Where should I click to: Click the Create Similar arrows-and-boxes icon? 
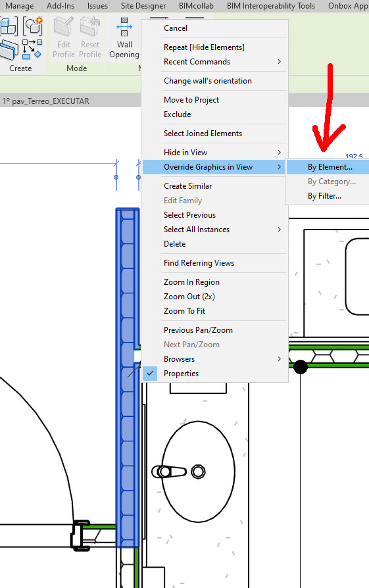pos(32,49)
